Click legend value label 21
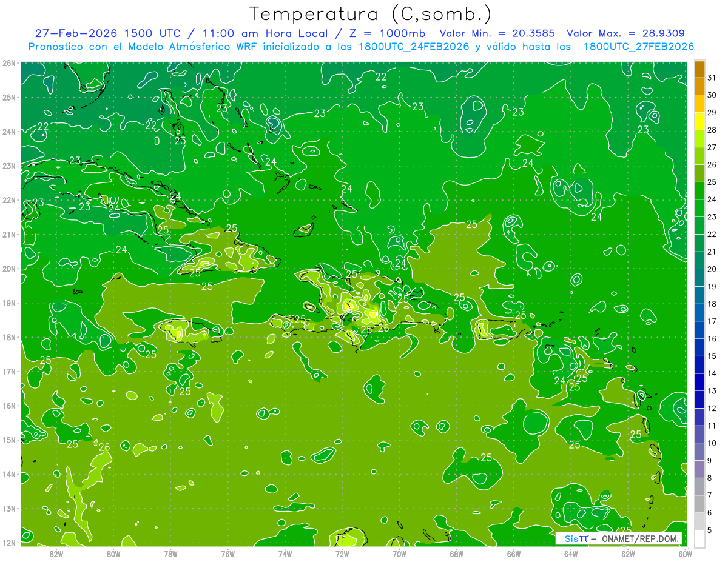 tap(712, 252)
